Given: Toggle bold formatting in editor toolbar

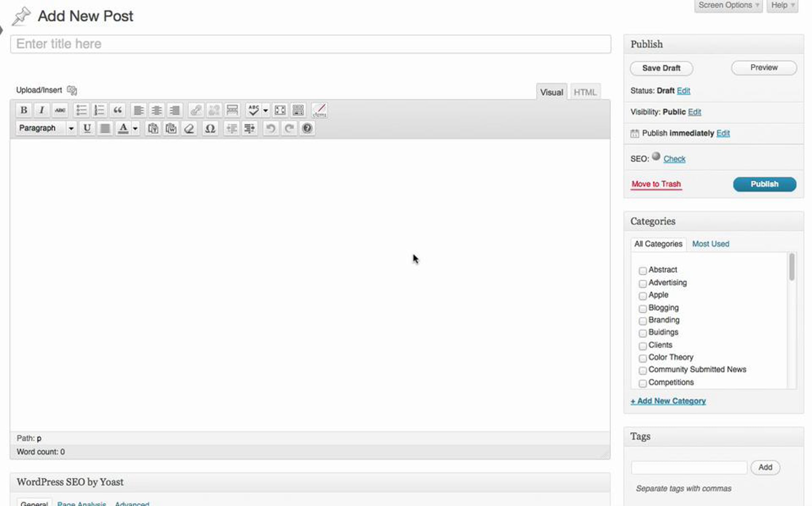Looking at the screenshot, I should pos(24,110).
